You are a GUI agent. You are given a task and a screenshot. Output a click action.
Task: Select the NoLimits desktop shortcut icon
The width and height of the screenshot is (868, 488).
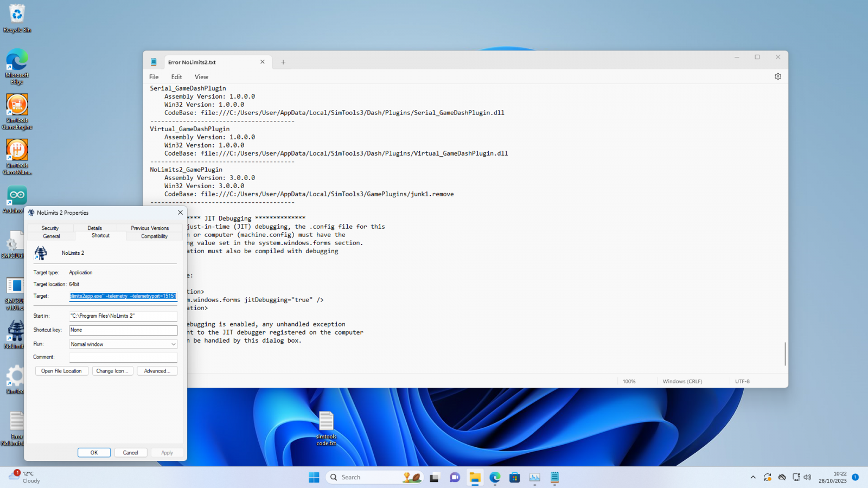[14, 335]
